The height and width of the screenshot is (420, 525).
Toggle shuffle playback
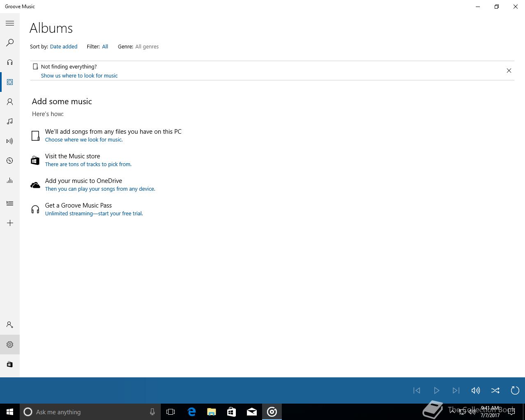point(495,390)
